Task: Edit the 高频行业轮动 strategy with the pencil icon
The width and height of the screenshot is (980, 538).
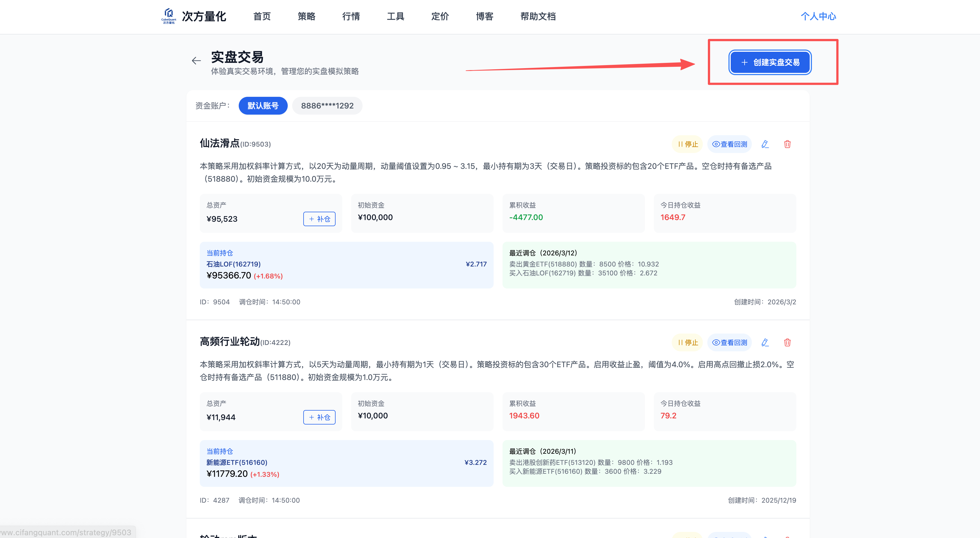Action: (765, 342)
